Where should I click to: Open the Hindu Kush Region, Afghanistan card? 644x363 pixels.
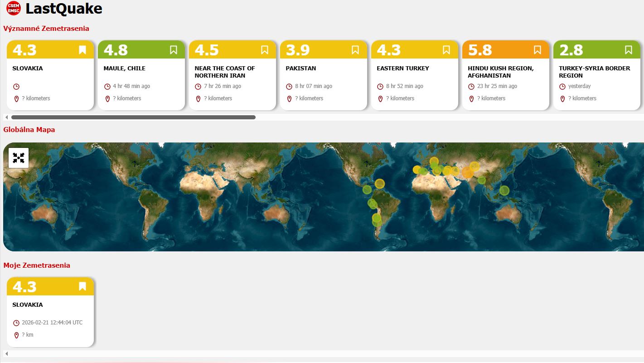pos(505,82)
